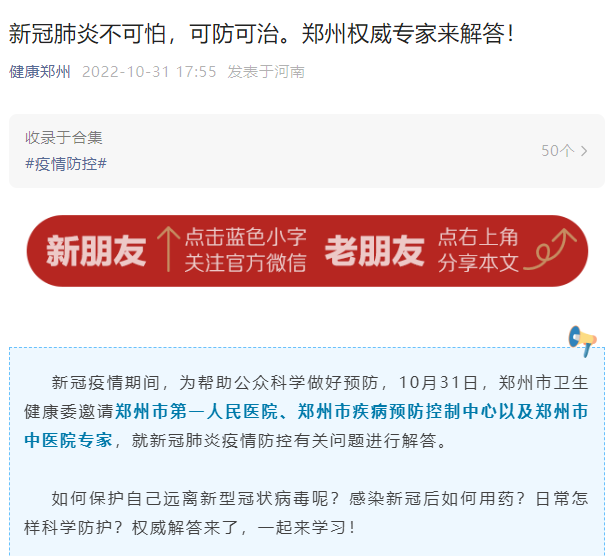Click the 分享本文 text in the banner
610x556 pixels.
click(x=479, y=263)
